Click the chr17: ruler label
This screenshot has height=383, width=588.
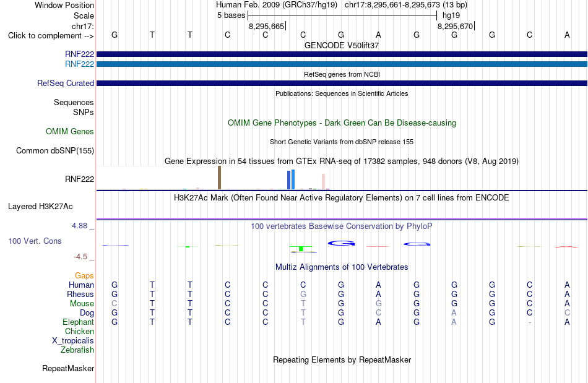pyautogui.click(x=82, y=26)
